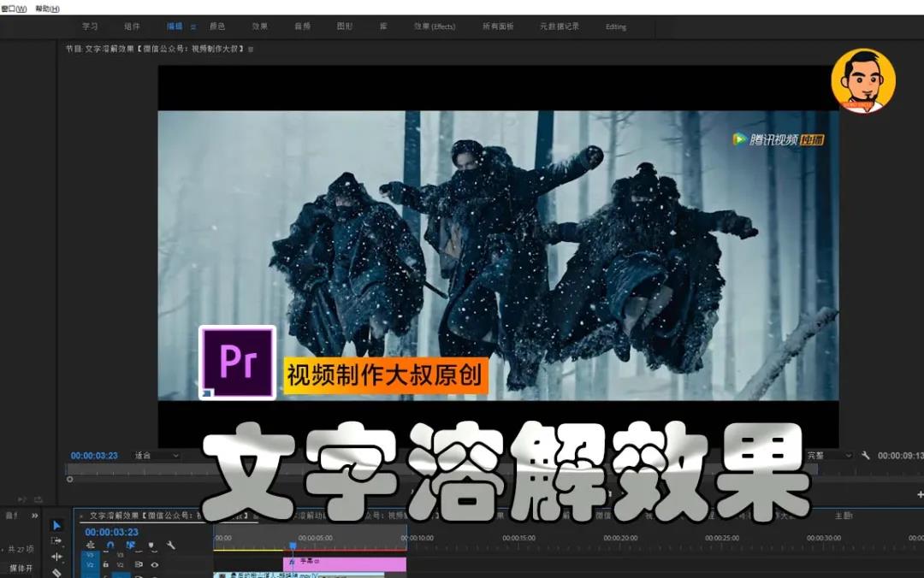Switch to the 组件 workspace tab
Screen dimensions: 924x578
pos(132,27)
